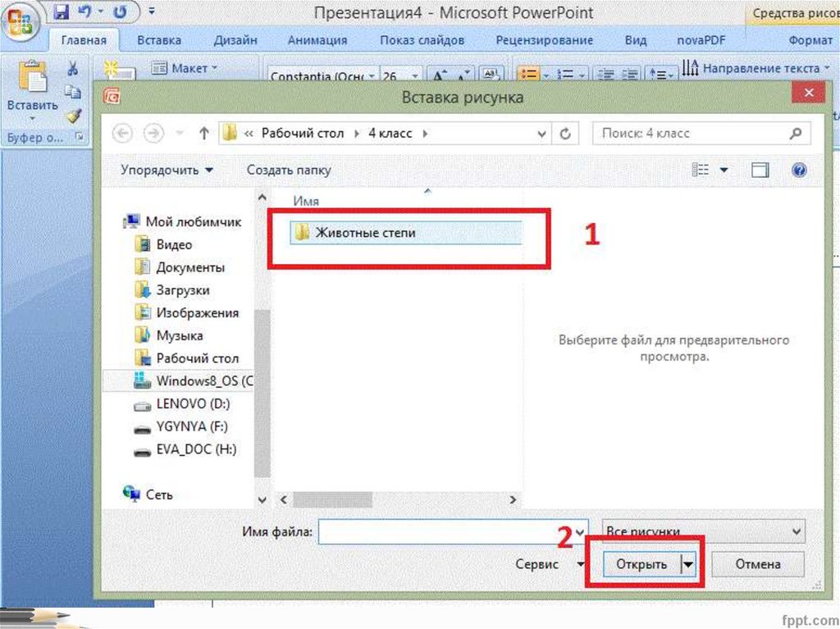The height and width of the screenshot is (629, 840).
Task: Click text direction (Направление текста) icon
Action: point(691,68)
